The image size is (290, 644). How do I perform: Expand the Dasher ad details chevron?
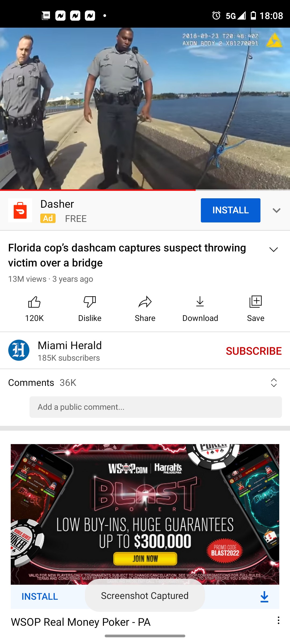[277, 210]
